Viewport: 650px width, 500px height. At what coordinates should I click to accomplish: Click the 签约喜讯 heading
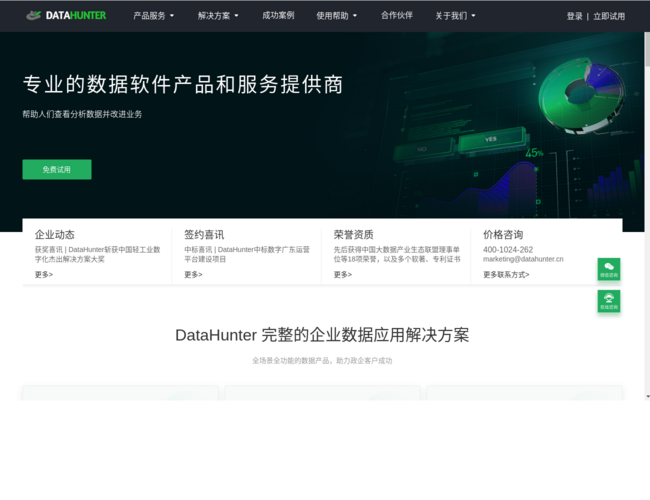[204, 235]
